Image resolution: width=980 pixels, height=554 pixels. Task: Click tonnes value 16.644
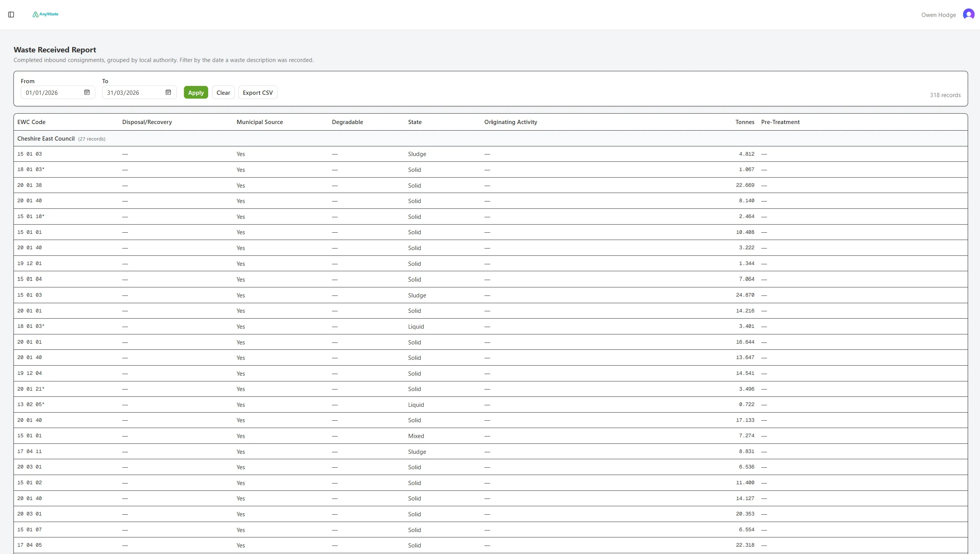745,342
